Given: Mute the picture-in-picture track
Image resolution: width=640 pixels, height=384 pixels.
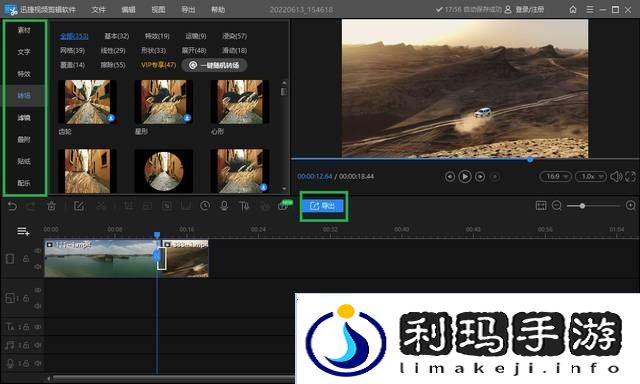Looking at the screenshot, I should tap(38, 306).
